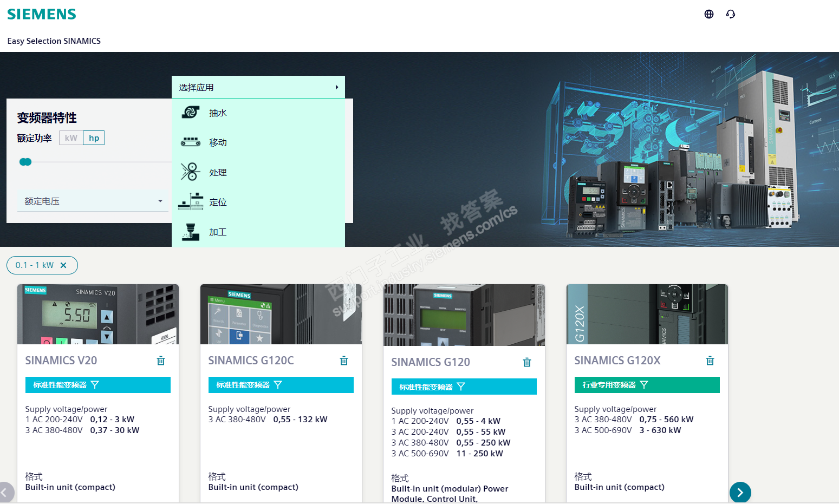Click the 行业专用变频器 tag on SINAMICS G120X

647,385
